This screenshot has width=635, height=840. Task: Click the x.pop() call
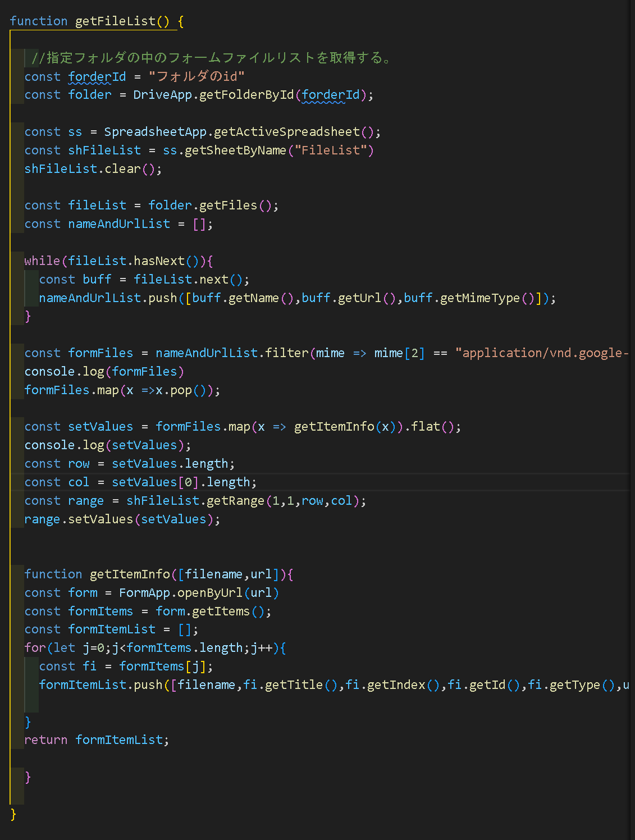coord(181,390)
